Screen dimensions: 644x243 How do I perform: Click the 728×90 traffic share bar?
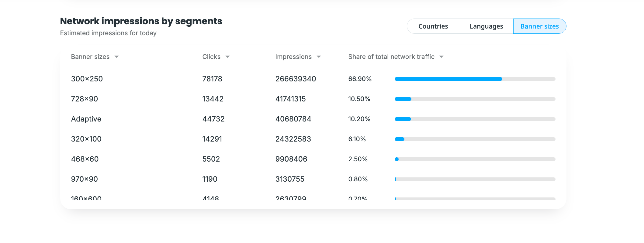pos(475,99)
